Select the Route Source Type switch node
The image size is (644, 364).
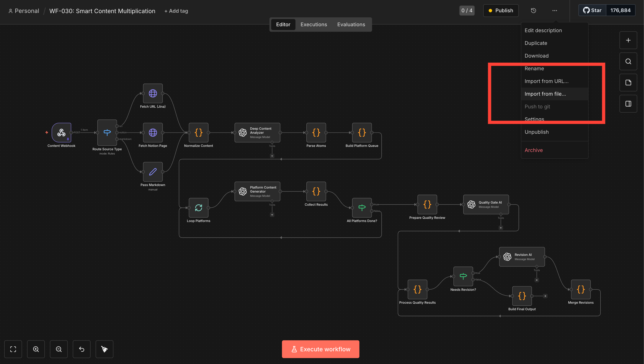tap(107, 132)
